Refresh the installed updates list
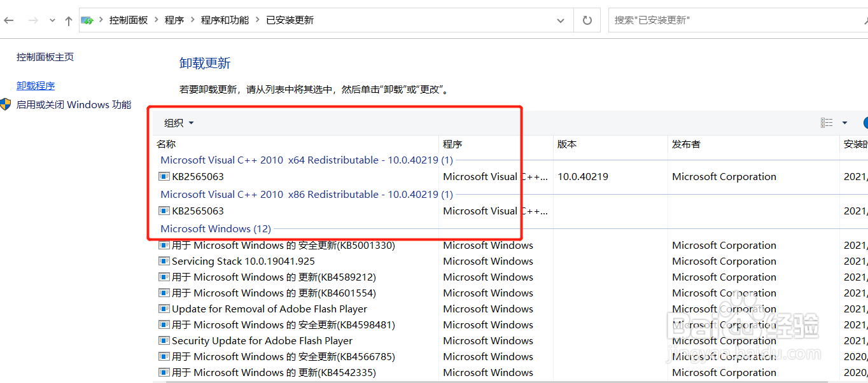The width and height of the screenshot is (868, 383). (587, 20)
